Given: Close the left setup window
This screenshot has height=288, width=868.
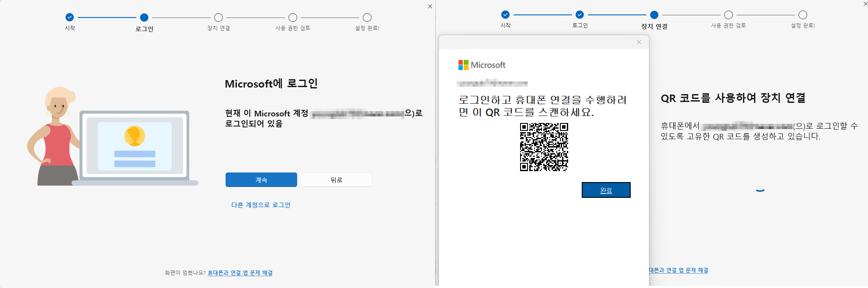Looking at the screenshot, I should click(x=430, y=6).
